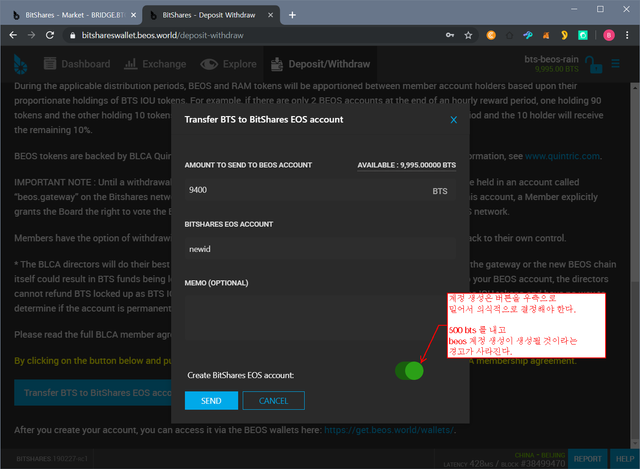Open the Explore page
The height and width of the screenshot is (469, 640).
[x=229, y=64]
